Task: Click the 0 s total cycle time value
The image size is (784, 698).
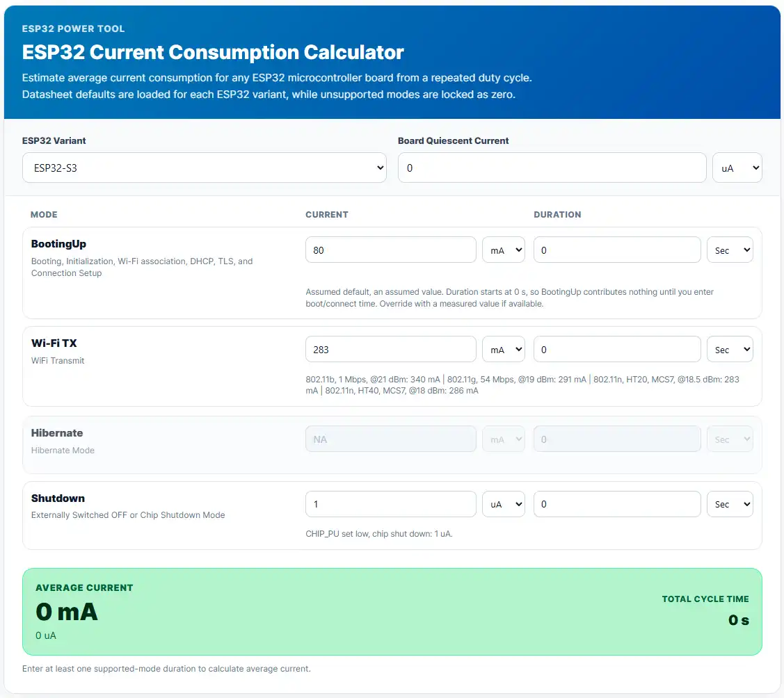Action: [x=739, y=620]
